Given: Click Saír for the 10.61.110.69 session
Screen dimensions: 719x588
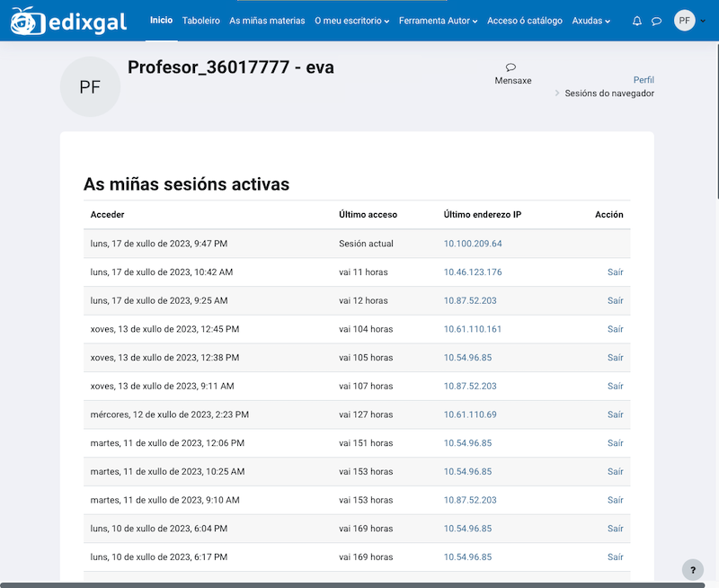Looking at the screenshot, I should click(615, 414).
